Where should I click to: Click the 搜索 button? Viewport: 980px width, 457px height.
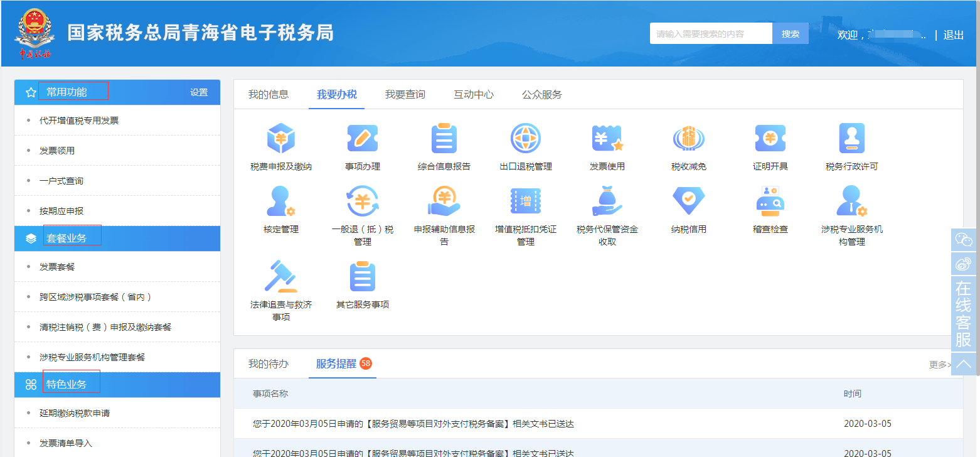point(790,34)
